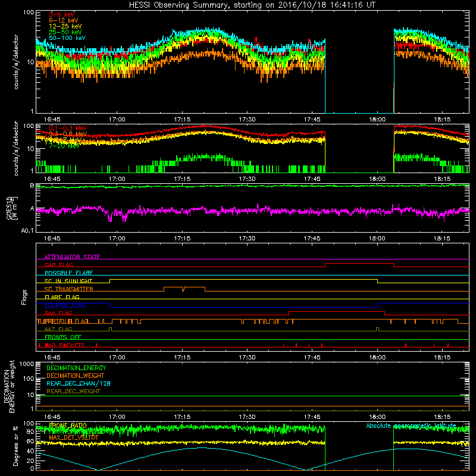Select the ECLIPSE_FLAG label
Viewport: 476px width, 476px height.
[x=65, y=305]
